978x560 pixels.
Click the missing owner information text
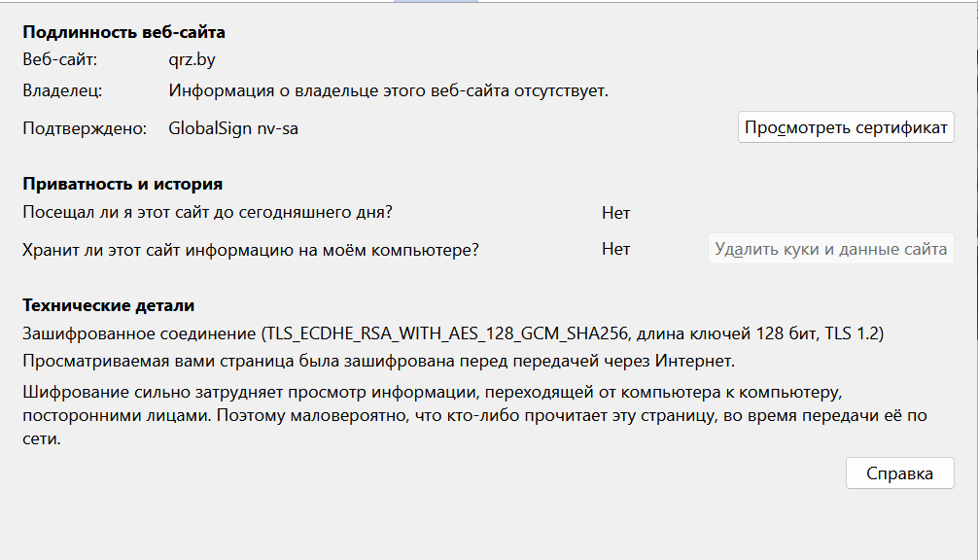coord(388,91)
